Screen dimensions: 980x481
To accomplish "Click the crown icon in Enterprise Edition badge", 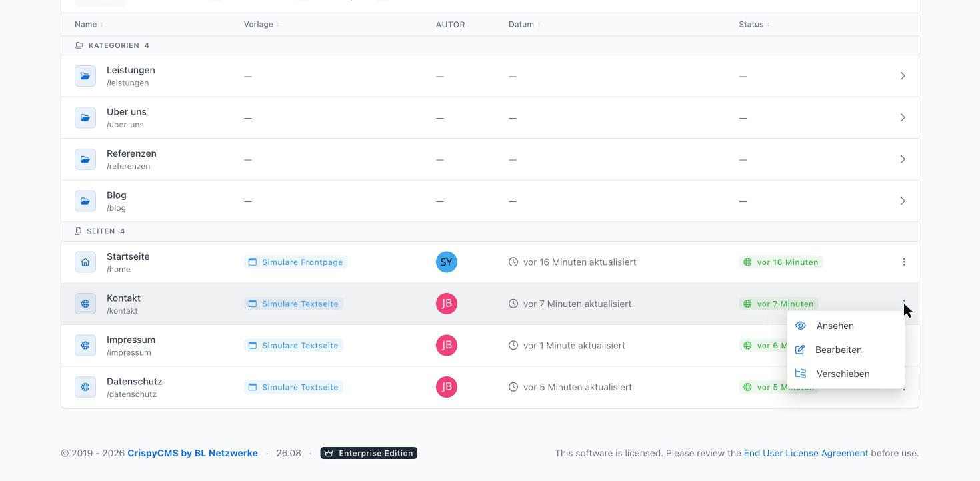I will tap(329, 453).
